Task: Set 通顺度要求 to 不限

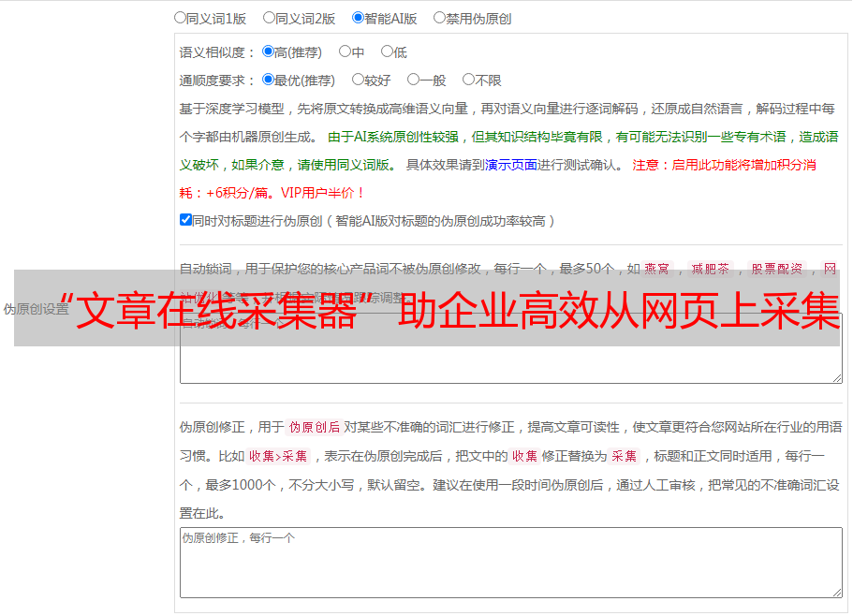Action: coord(468,80)
